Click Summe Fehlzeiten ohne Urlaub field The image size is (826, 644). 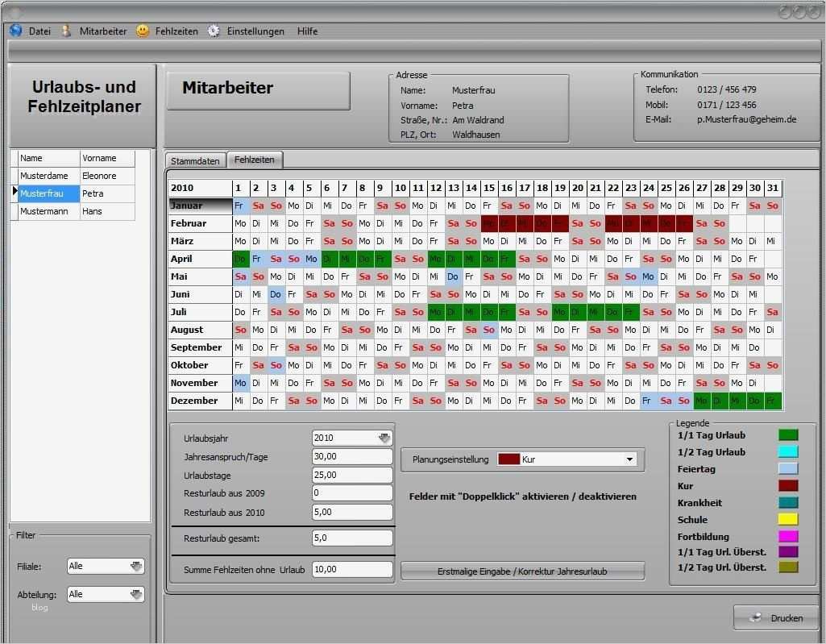pyautogui.click(x=352, y=569)
